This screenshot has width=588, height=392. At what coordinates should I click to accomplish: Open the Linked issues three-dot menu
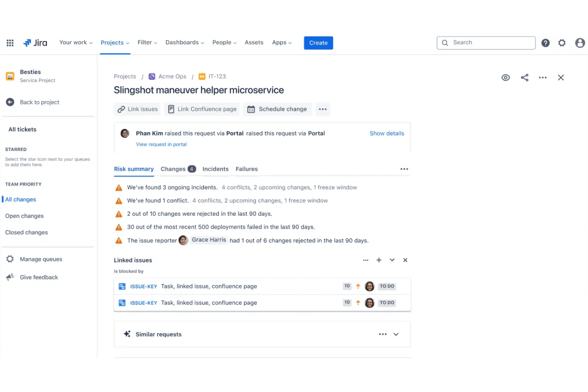point(366,260)
